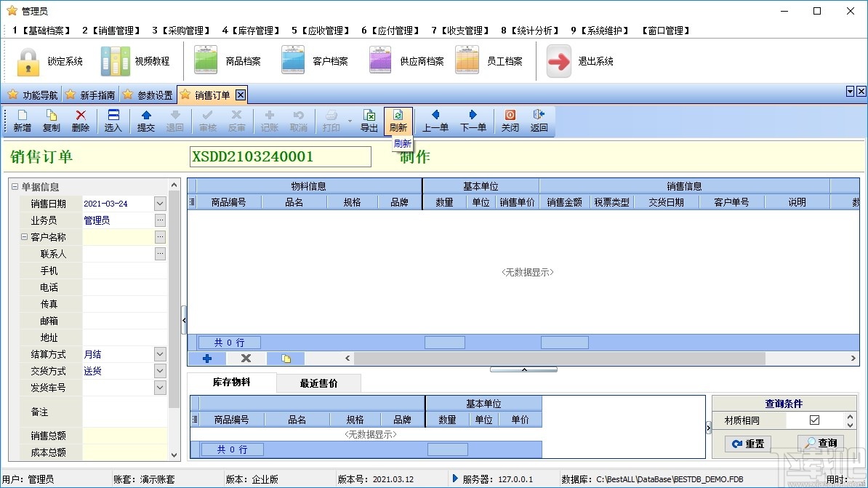Click the 备注 remarks field

(x=124, y=412)
